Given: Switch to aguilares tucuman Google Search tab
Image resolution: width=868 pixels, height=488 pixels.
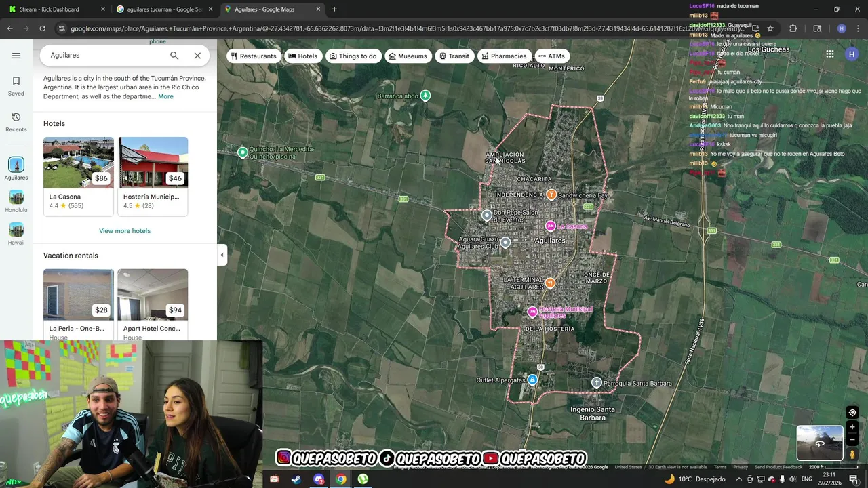Looking at the screenshot, I should [x=164, y=9].
